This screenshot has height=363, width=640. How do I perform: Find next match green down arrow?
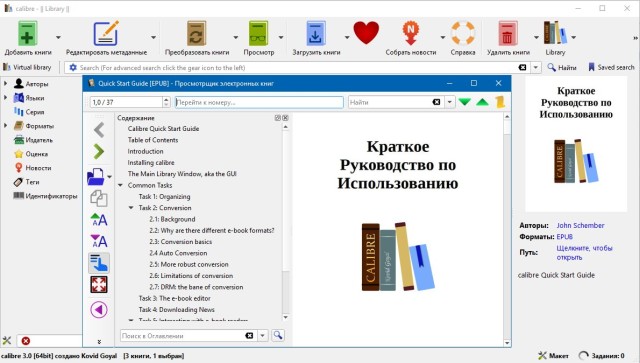pyautogui.click(x=464, y=102)
